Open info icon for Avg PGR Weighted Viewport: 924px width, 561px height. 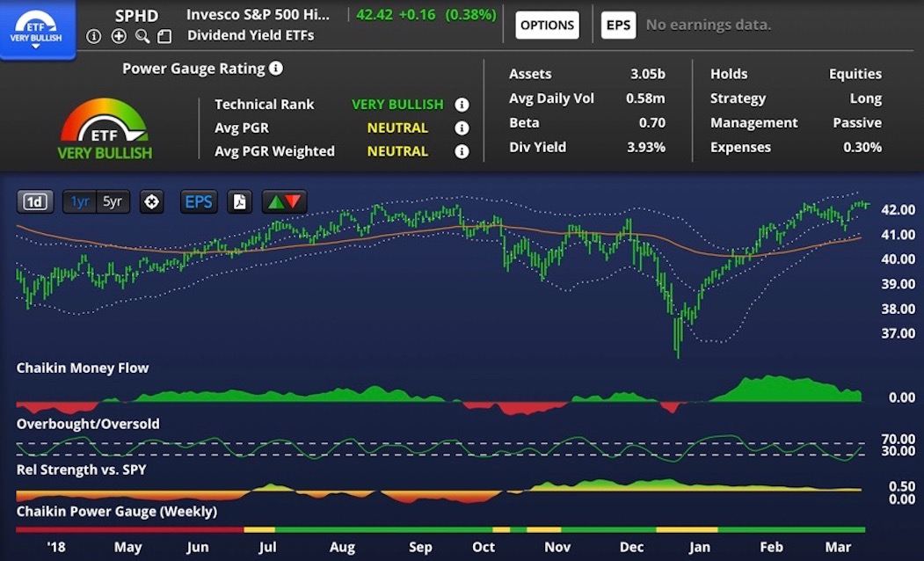coord(462,152)
